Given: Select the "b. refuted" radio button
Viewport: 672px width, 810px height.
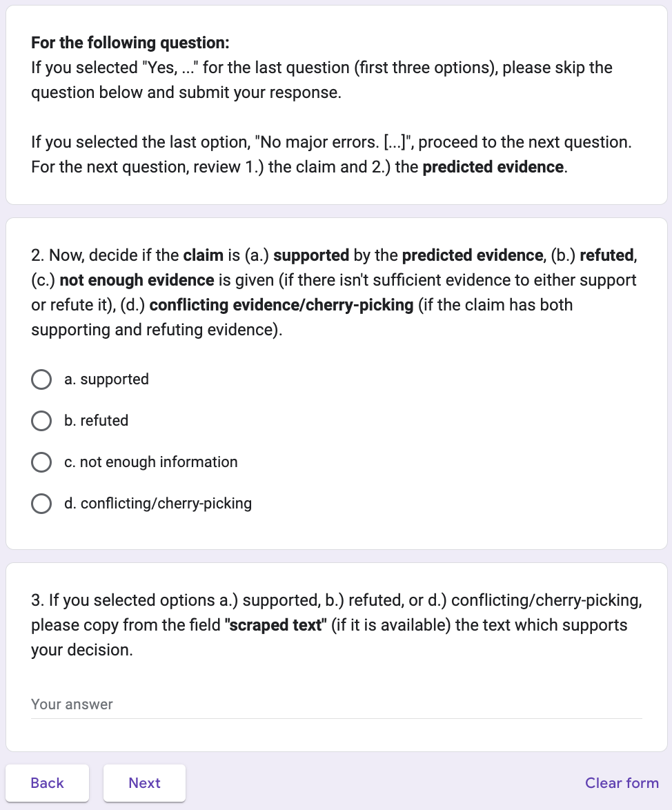Looking at the screenshot, I should [x=41, y=421].
